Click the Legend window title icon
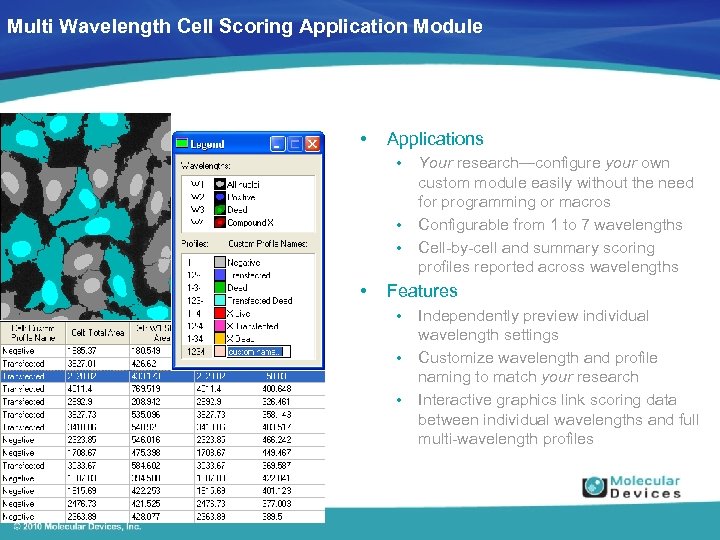This screenshot has width=720, height=540. 182,144
